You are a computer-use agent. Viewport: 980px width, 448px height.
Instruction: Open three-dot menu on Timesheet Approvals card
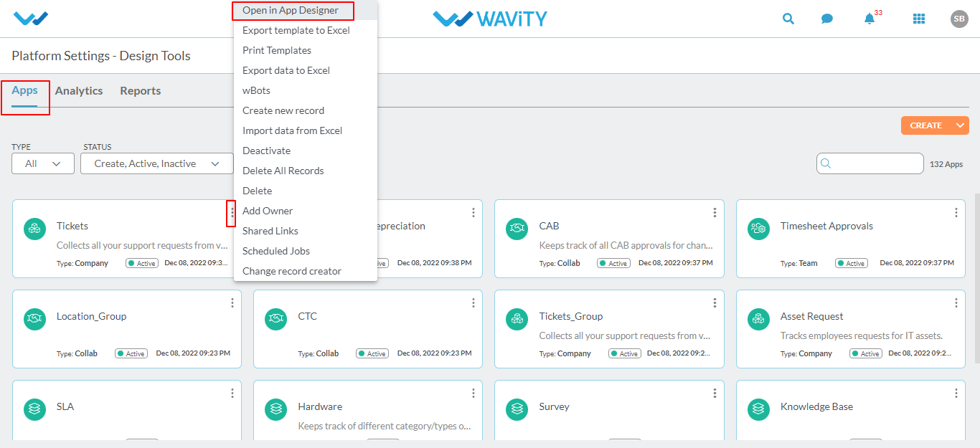956,213
